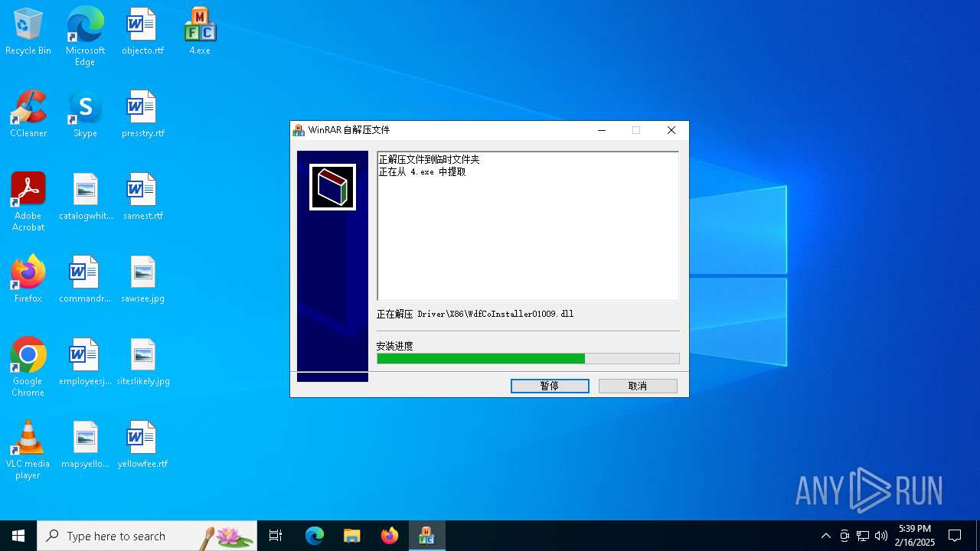Open VLC media player shortcut
The image size is (980, 551).
[x=28, y=450]
